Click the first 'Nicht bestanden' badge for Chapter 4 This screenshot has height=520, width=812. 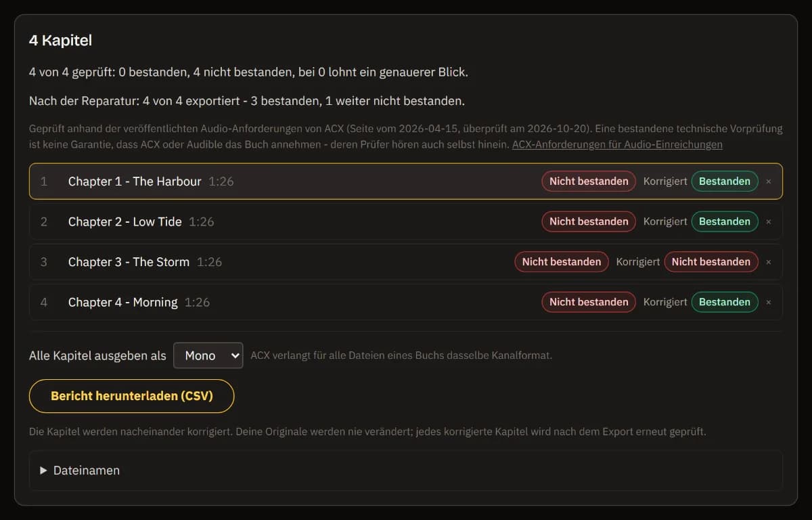pos(589,302)
